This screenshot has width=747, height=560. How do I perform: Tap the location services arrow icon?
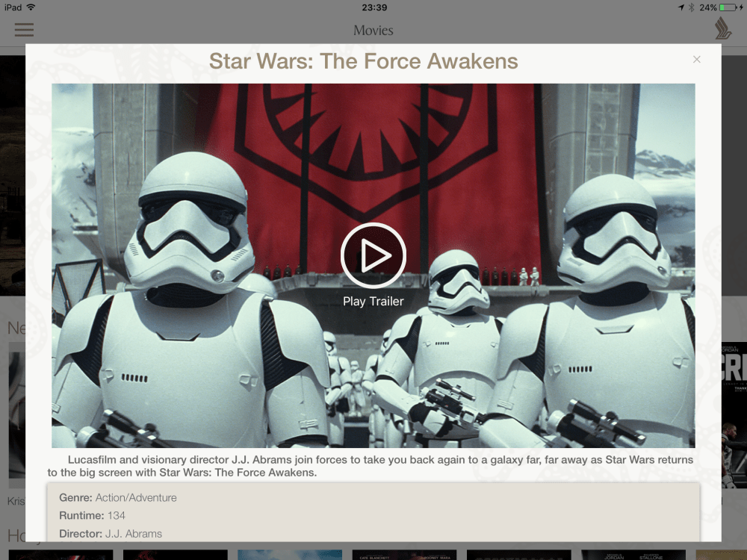681,7
